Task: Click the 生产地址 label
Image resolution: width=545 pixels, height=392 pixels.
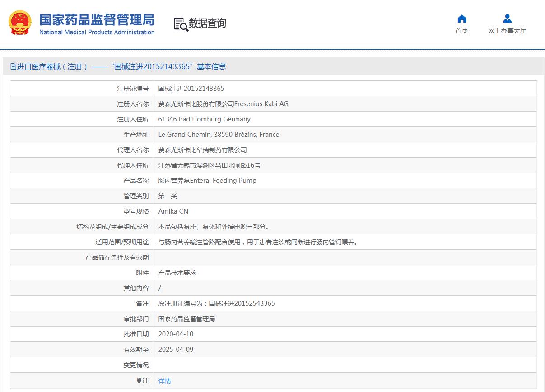Action: coord(136,135)
